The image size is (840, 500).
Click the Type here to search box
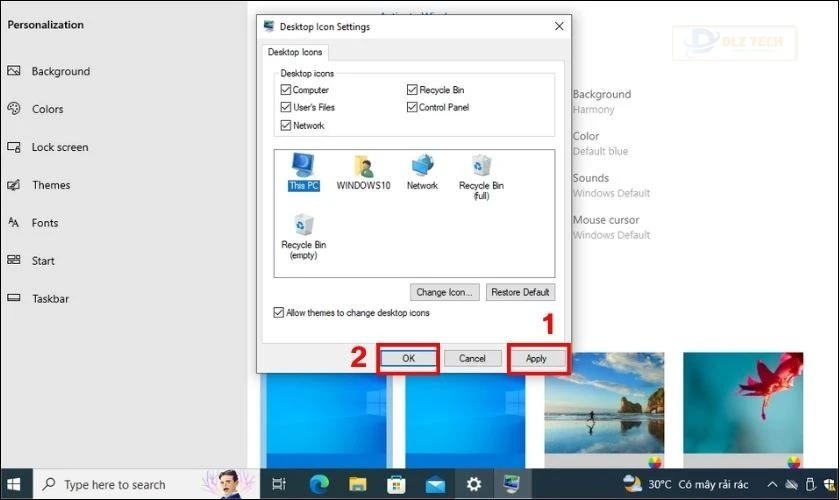click(x=115, y=485)
